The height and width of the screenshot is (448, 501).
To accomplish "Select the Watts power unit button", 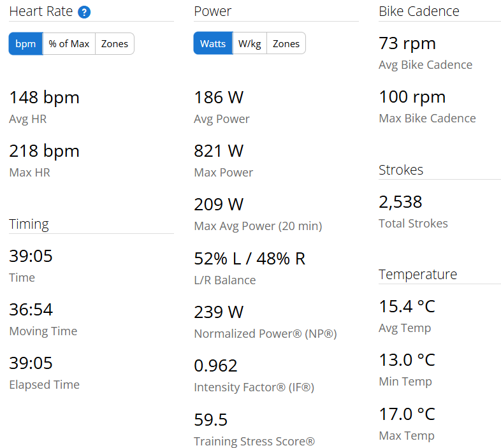I will [x=213, y=44].
